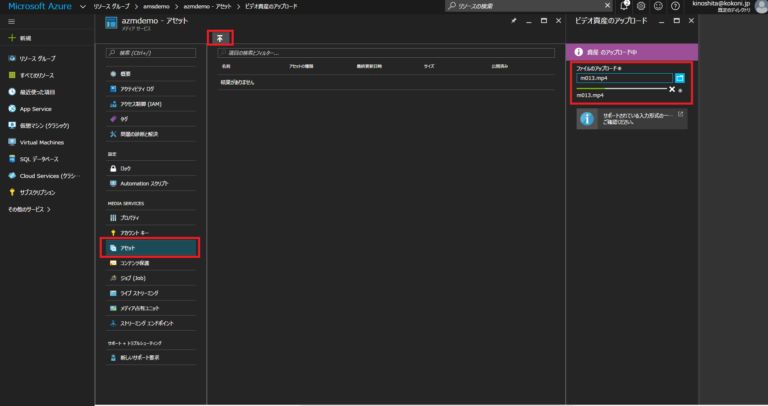Click amsdemo breadcrumb link
This screenshot has height=406, width=768.
point(156,6)
